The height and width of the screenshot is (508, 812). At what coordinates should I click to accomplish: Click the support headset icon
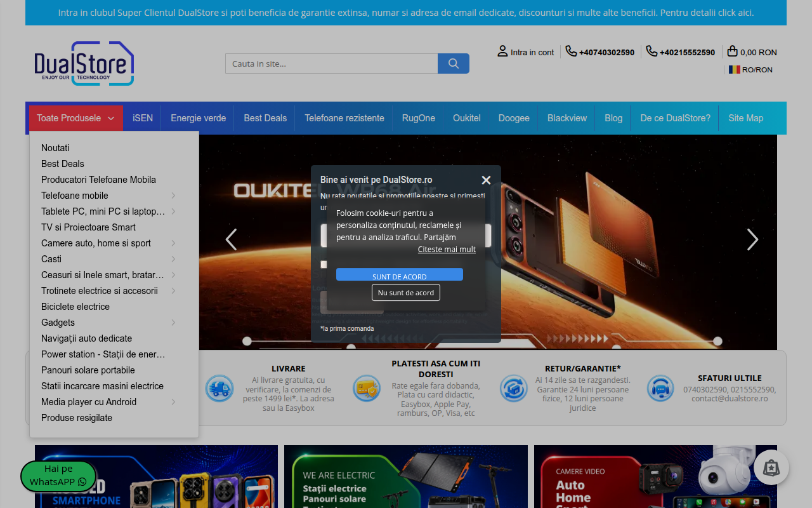point(661,388)
